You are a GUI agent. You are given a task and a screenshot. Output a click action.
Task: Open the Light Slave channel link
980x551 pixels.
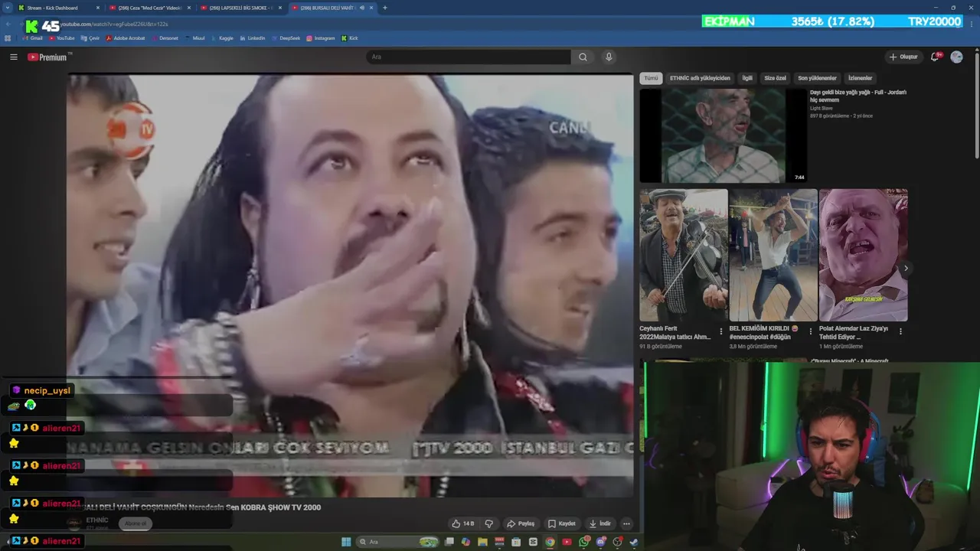pyautogui.click(x=822, y=108)
